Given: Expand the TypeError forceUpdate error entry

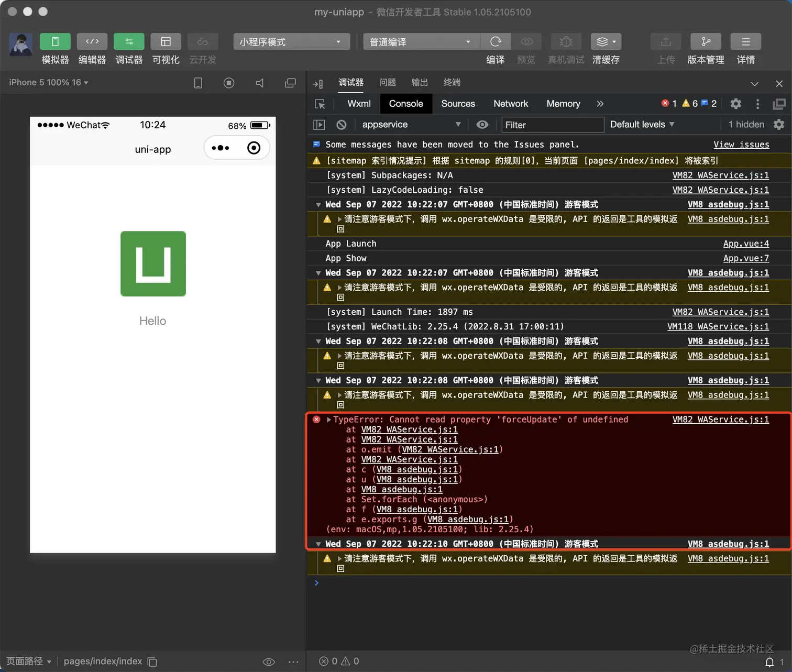Looking at the screenshot, I should point(329,420).
